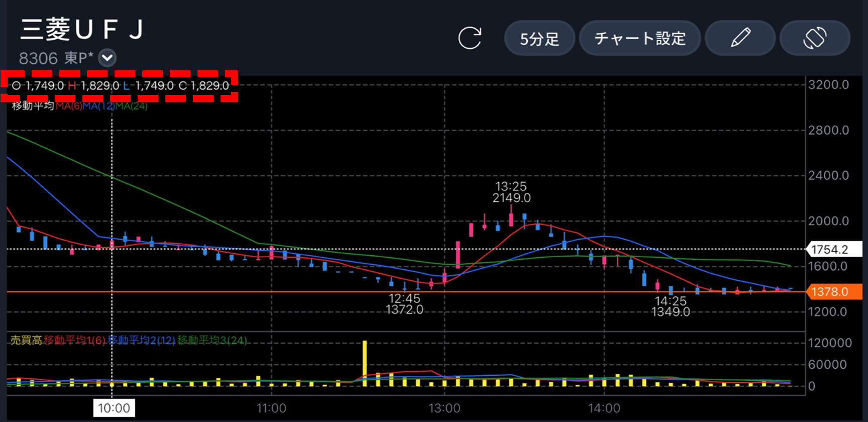This screenshot has width=868, height=422.
Task: Tap the MA(6) moving average legend
Action: tap(69, 106)
